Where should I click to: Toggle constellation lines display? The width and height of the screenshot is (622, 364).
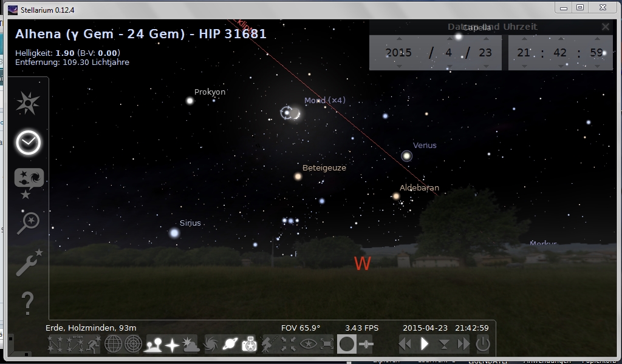57,345
